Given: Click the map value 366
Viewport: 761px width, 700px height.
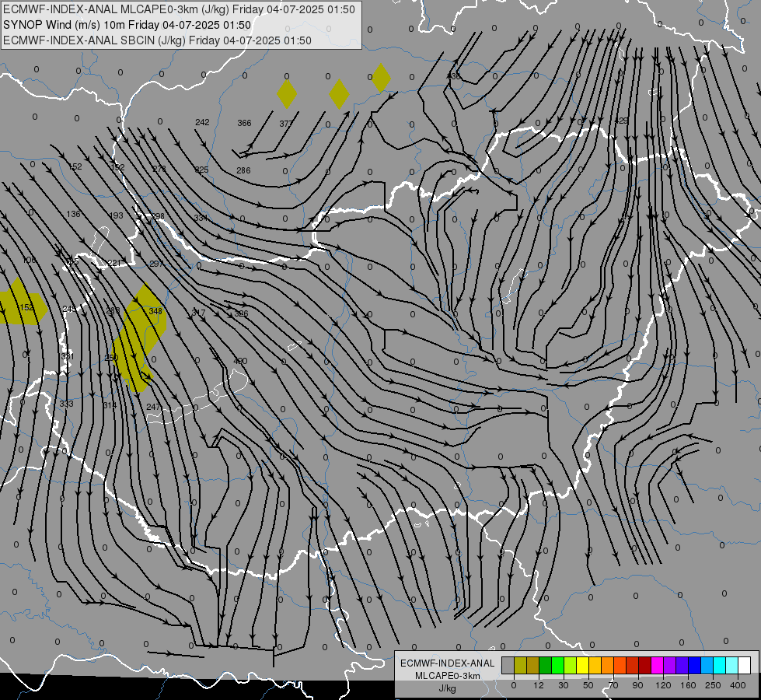Looking at the screenshot, I should (244, 123).
